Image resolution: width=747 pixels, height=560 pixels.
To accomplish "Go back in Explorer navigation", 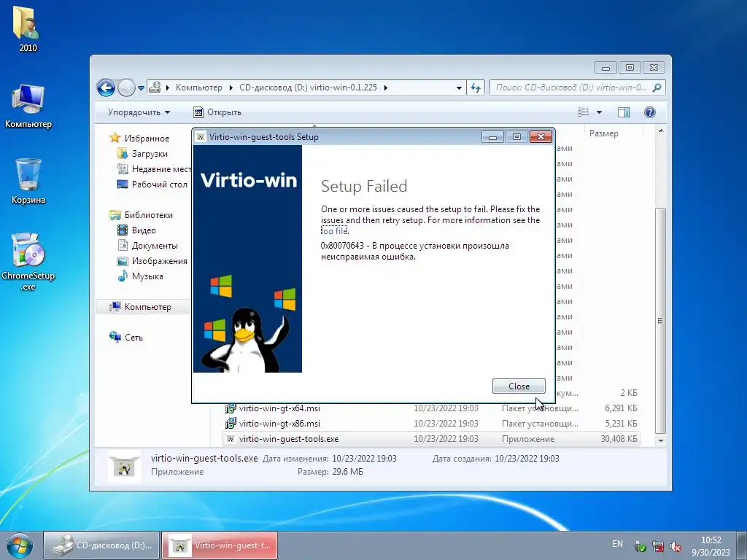I will [x=106, y=87].
